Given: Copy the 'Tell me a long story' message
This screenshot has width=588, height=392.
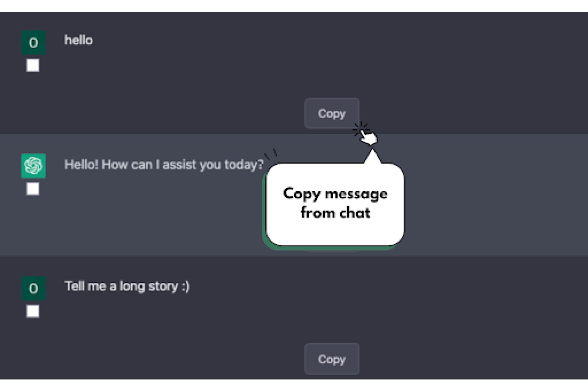Looking at the screenshot, I should 332,359.
